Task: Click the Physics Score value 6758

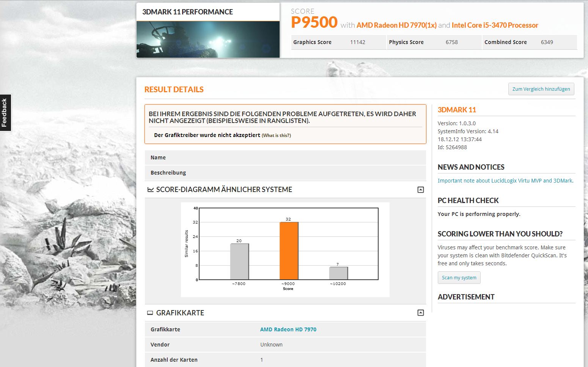Action: [x=452, y=42]
